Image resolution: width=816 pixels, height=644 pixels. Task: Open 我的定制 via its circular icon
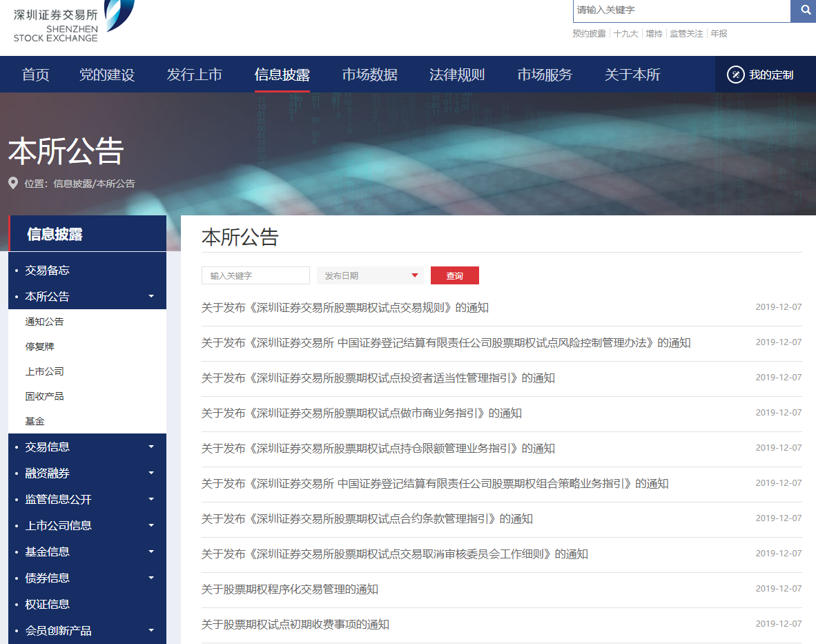click(736, 74)
